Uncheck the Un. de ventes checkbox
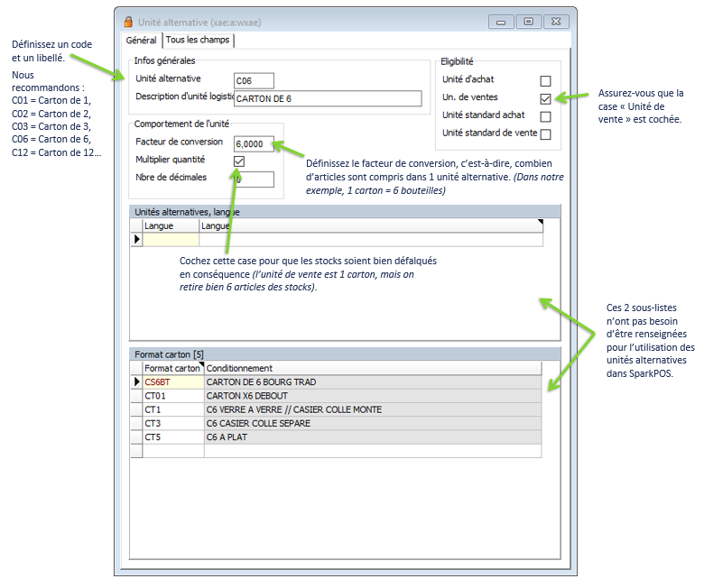This screenshot has height=588, width=704. pos(545,98)
